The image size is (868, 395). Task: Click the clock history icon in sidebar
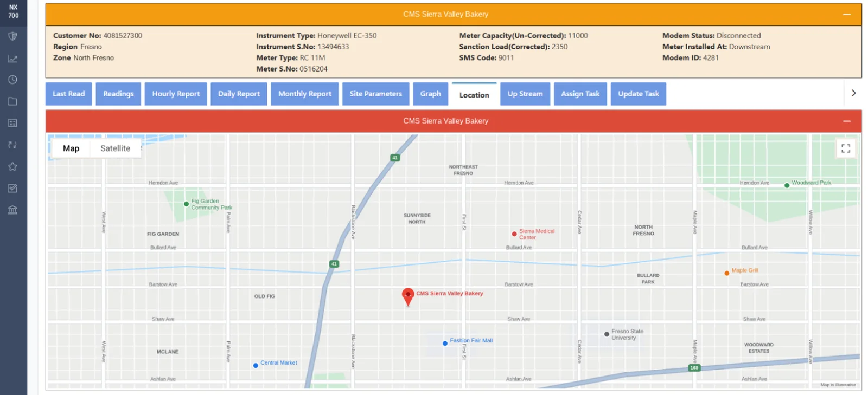(12, 80)
